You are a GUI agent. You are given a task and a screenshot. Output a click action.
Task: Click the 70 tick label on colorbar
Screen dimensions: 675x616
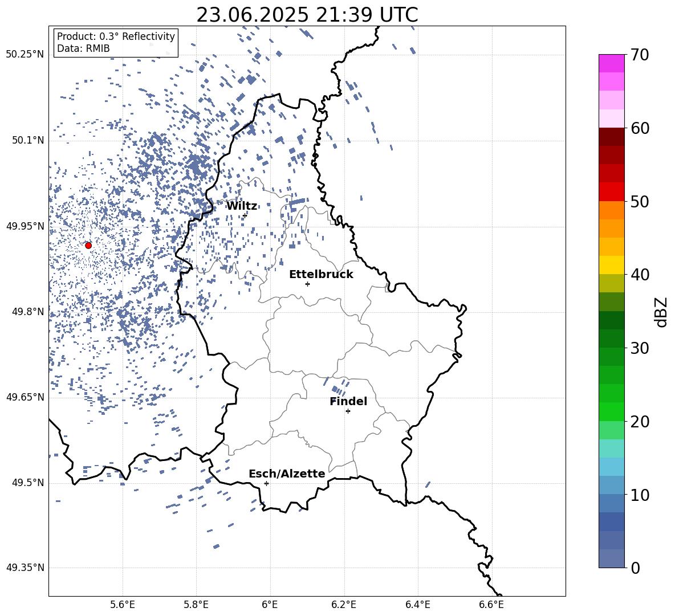pyautogui.click(x=640, y=55)
